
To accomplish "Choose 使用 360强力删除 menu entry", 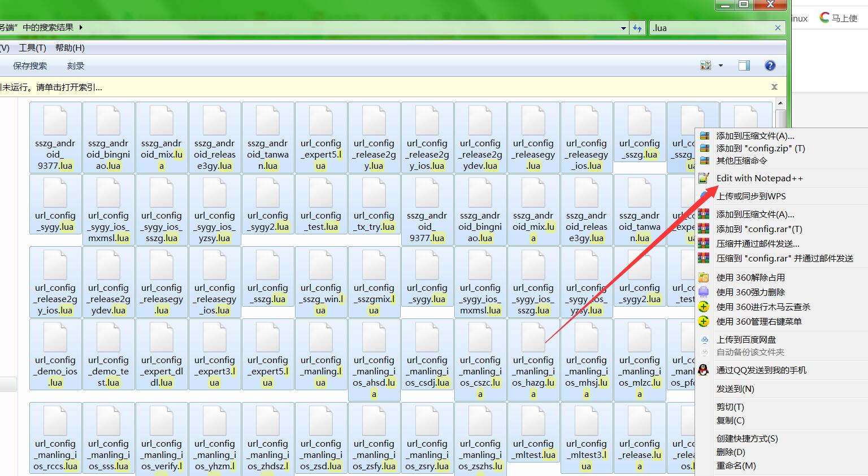I will pos(750,292).
